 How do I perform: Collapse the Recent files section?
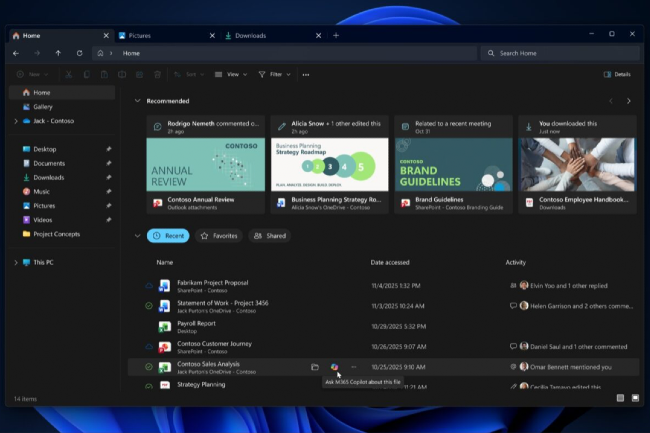[x=137, y=236]
